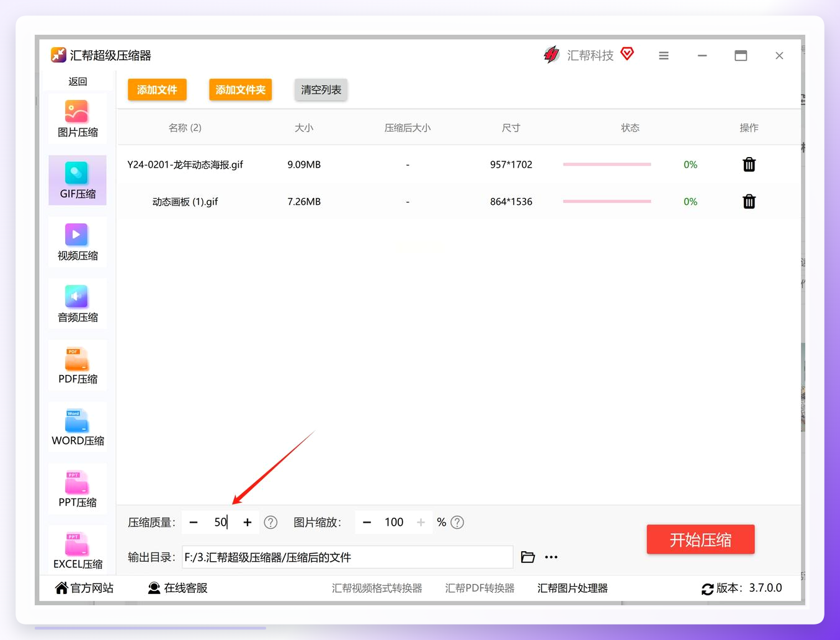This screenshot has width=840, height=640.
Task: Increase 图片缩放 with the plus button
Action: [x=421, y=523]
